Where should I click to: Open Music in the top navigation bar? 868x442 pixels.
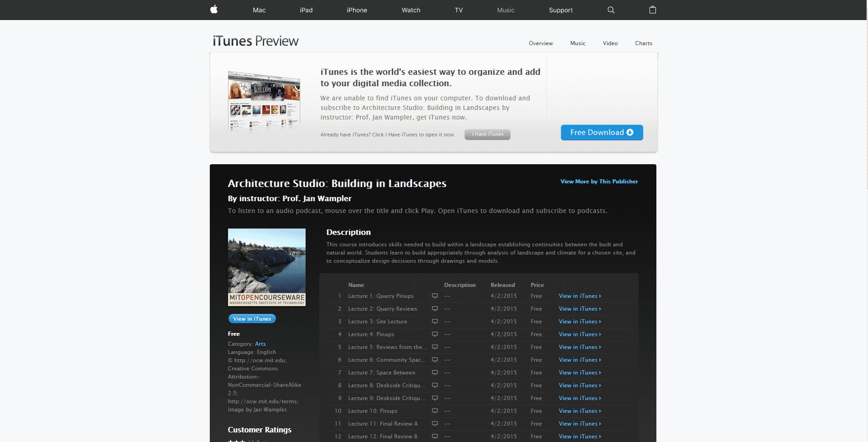506,10
